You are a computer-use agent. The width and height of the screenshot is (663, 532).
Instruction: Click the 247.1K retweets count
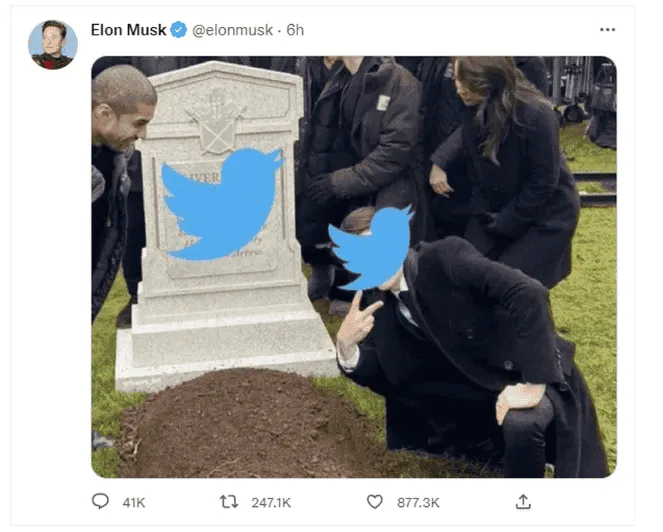(271, 502)
